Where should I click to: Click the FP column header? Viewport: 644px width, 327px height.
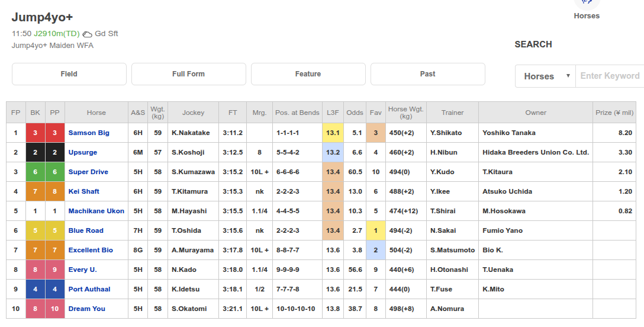click(x=15, y=113)
